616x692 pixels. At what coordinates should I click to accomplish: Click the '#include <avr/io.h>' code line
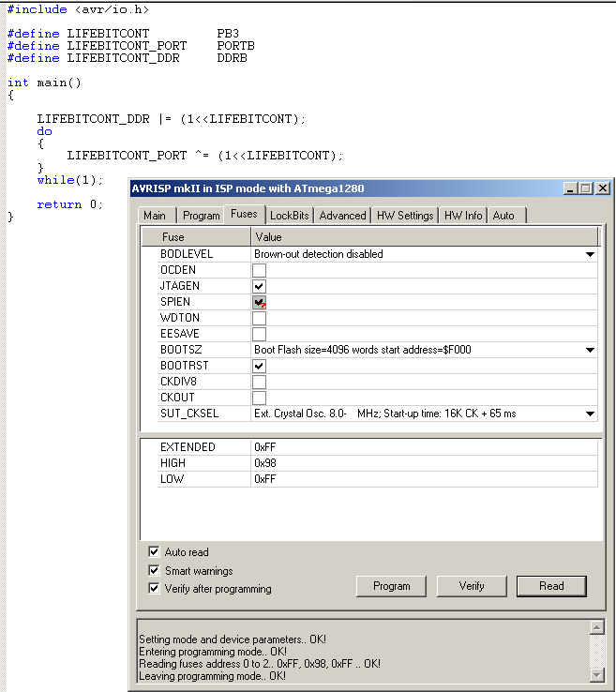[x=78, y=9]
